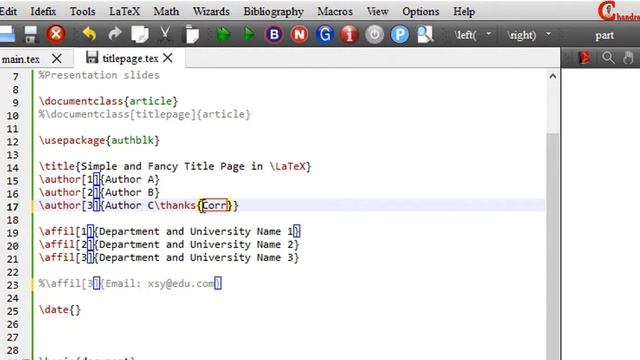The height and width of the screenshot is (360, 640).
Task: Click the \date{} line
Action: coord(60,310)
